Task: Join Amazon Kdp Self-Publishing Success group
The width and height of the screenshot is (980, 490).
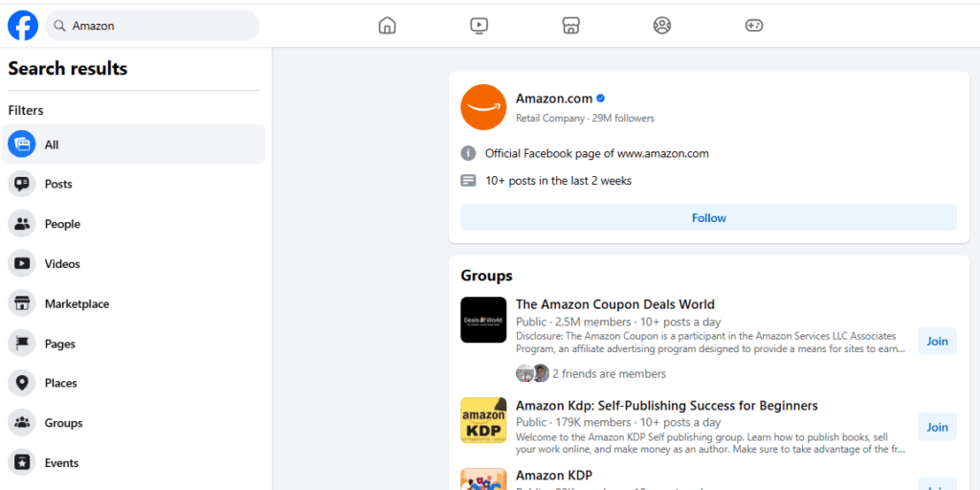Action: coord(937,427)
